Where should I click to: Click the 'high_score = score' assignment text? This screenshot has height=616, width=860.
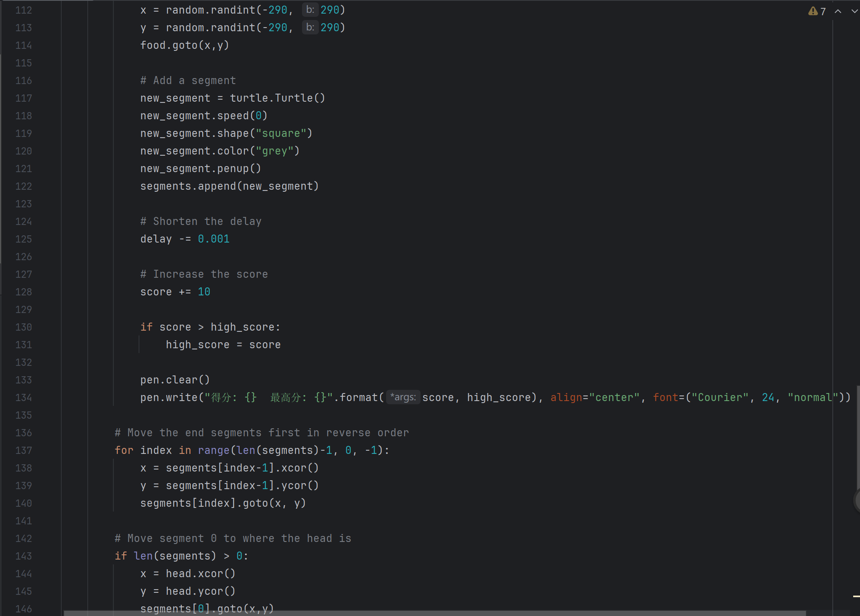(223, 345)
